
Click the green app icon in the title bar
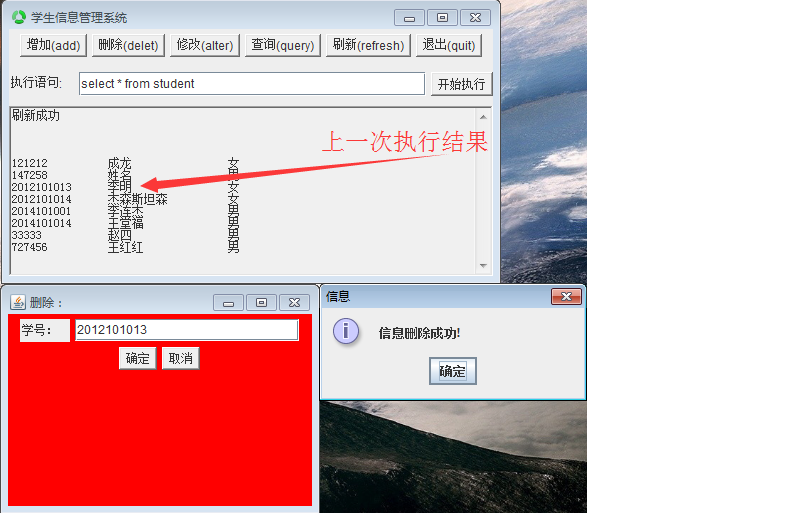click(x=19, y=17)
